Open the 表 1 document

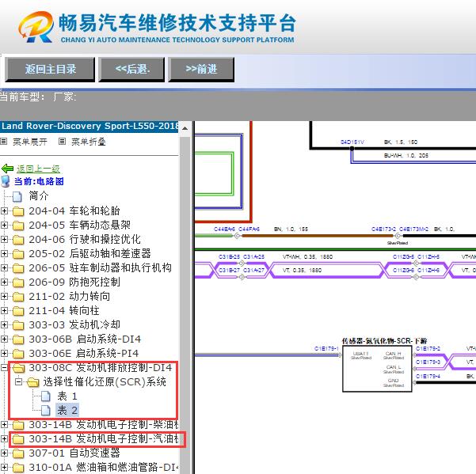pyautogui.click(x=67, y=396)
